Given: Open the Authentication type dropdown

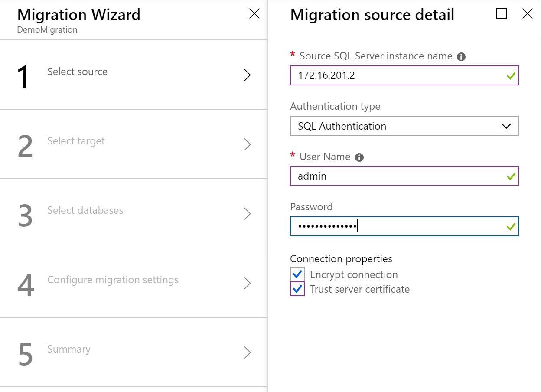Looking at the screenshot, I should [x=404, y=126].
